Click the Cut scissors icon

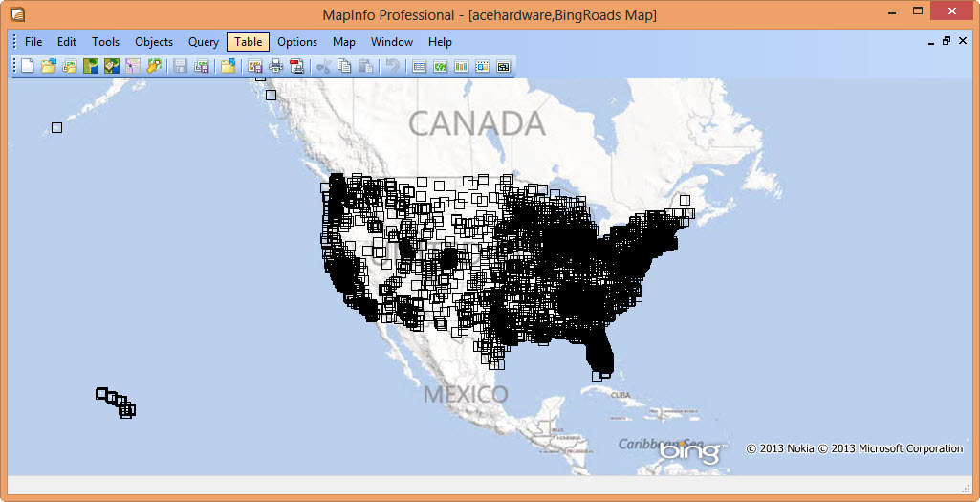(323, 66)
